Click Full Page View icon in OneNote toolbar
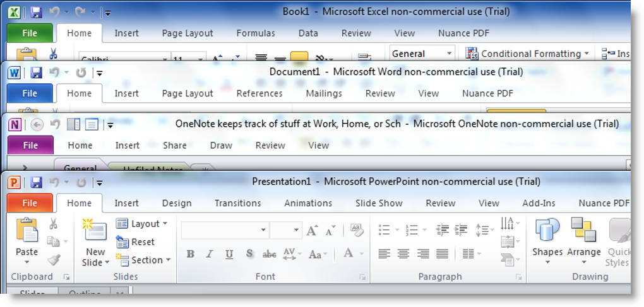The image size is (644, 307). 92,124
